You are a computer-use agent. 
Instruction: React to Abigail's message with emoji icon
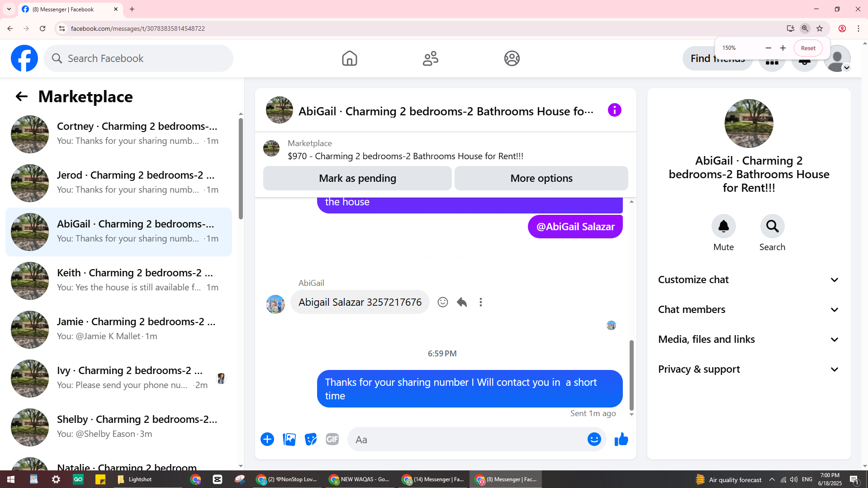coord(443,302)
